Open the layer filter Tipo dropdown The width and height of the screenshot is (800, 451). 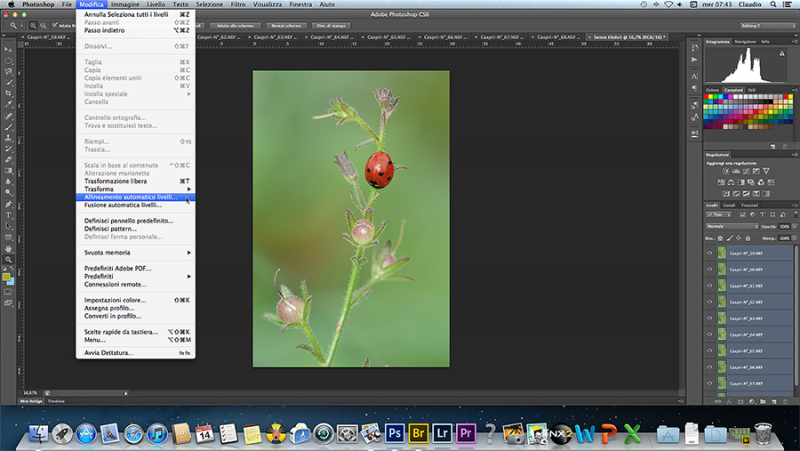click(719, 215)
